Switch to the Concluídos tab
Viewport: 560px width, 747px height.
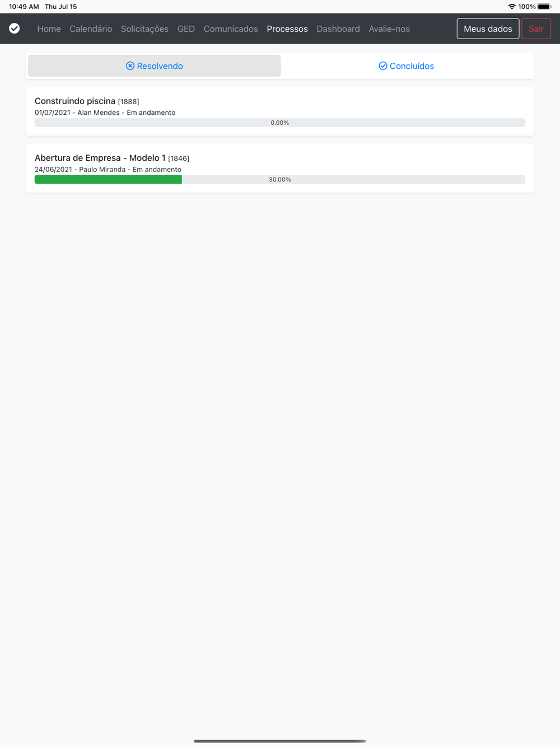coord(407,66)
